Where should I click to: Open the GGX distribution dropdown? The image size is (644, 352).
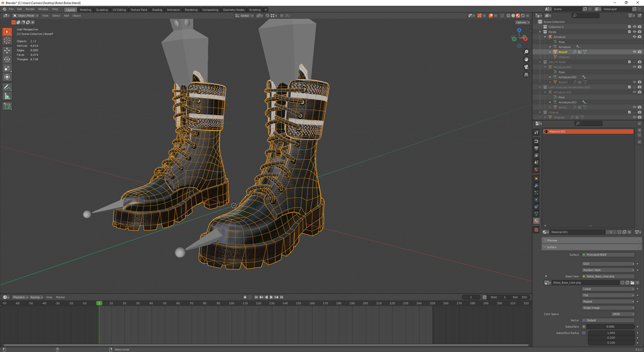(x=608, y=264)
